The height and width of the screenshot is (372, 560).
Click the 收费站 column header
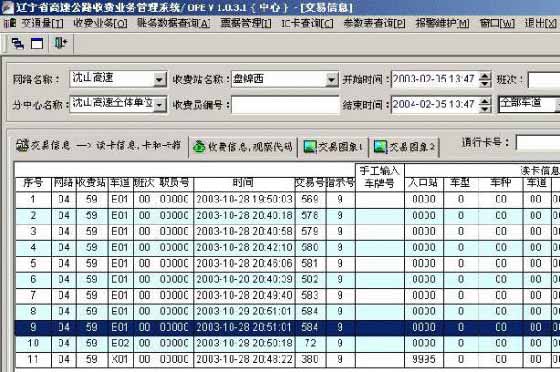click(x=92, y=183)
